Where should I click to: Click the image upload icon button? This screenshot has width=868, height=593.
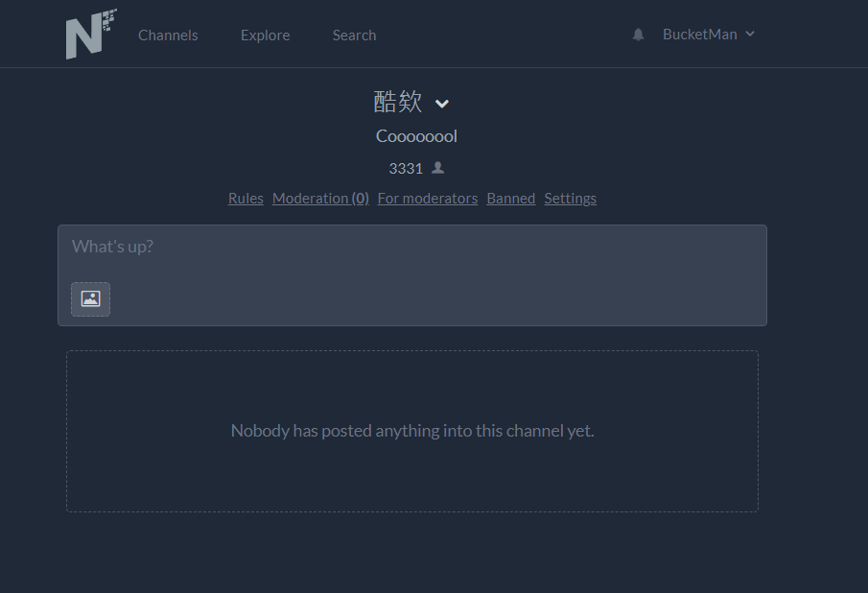(91, 299)
